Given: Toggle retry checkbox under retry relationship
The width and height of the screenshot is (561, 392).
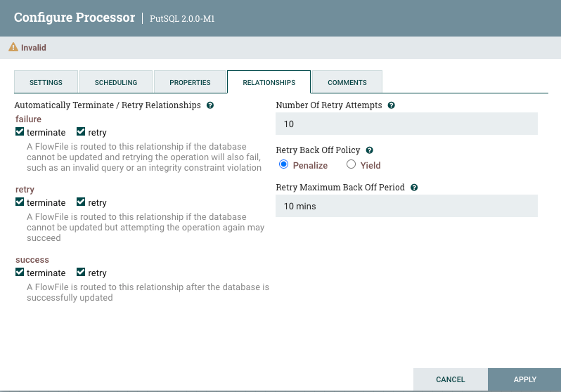Looking at the screenshot, I should click(x=81, y=202).
